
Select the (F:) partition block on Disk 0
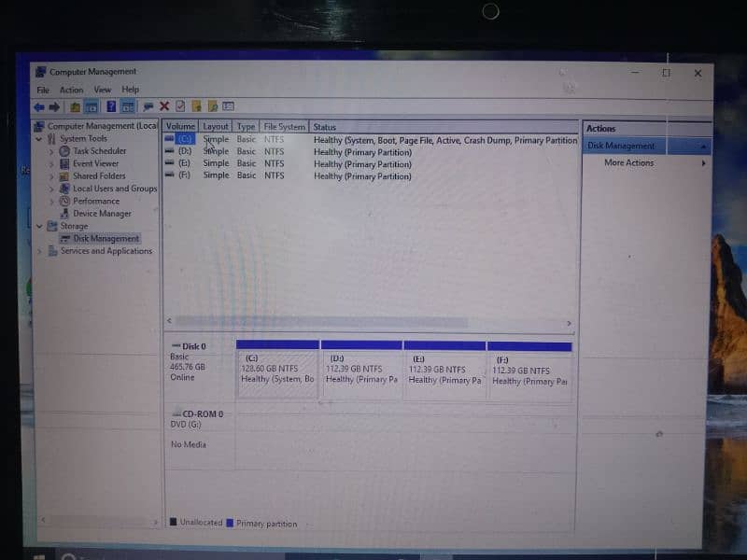tap(529, 373)
